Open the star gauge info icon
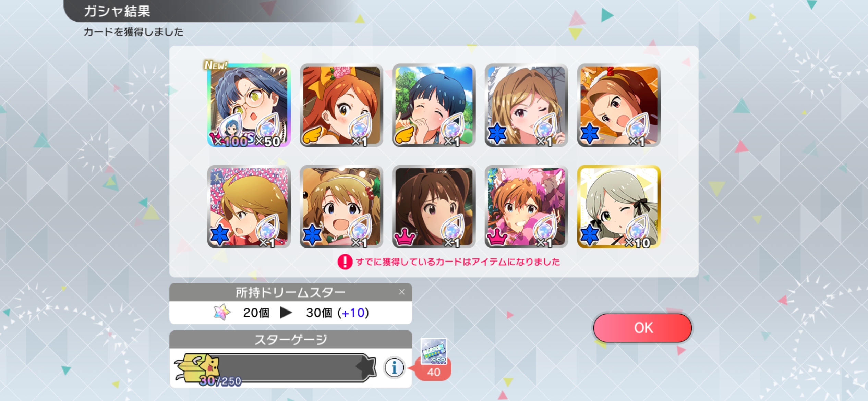Screen dimensions: 868x401 click(x=394, y=368)
